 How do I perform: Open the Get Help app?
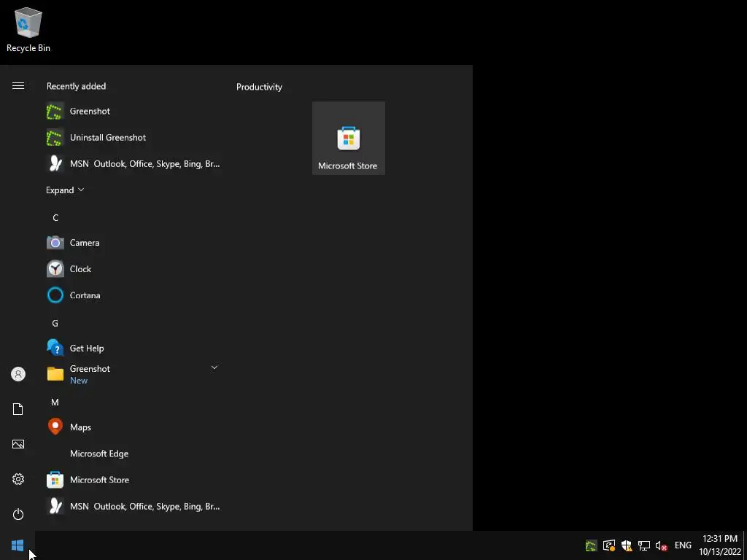[x=133, y=348]
